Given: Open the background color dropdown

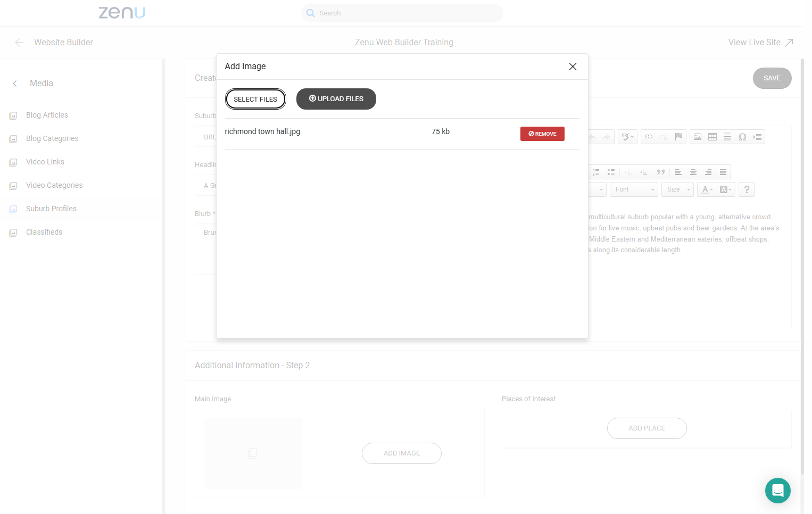Looking at the screenshot, I should tap(726, 189).
